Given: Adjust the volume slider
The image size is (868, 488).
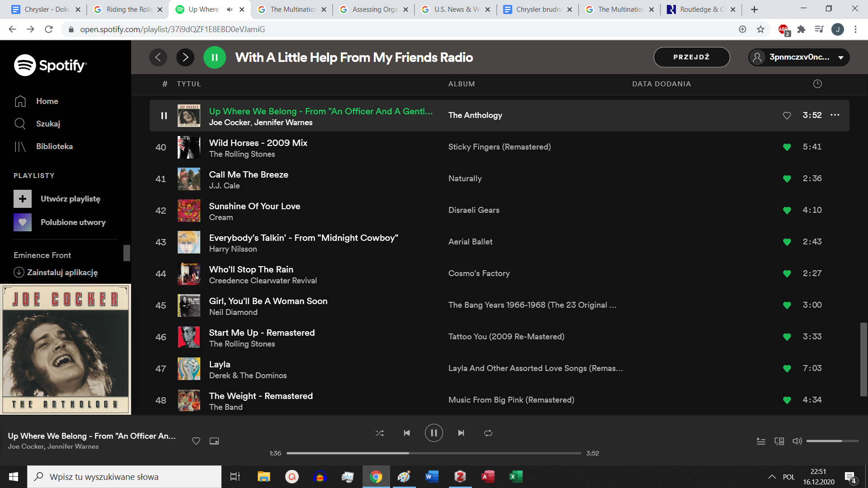Looking at the screenshot, I should (832, 441).
